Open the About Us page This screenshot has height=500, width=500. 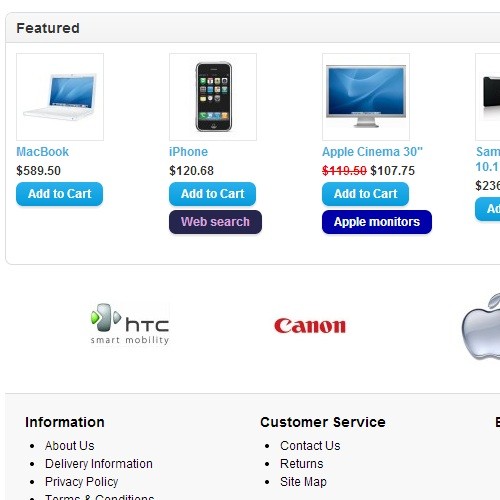pyautogui.click(x=70, y=446)
